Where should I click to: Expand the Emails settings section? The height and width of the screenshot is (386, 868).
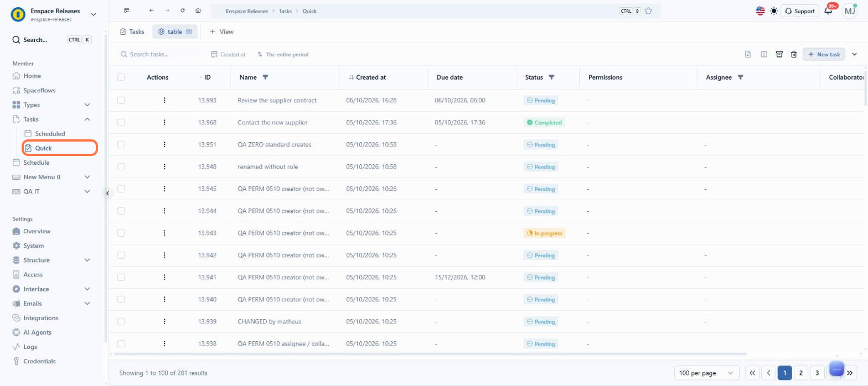[x=87, y=303]
